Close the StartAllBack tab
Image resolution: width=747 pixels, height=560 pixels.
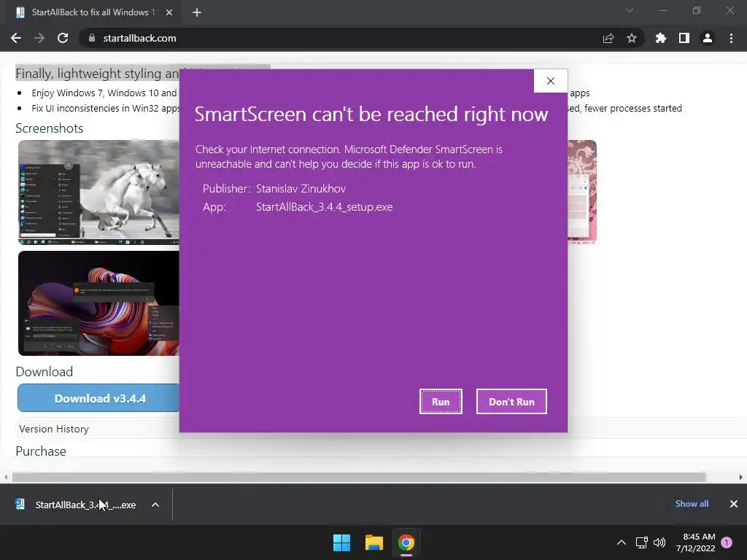click(169, 12)
